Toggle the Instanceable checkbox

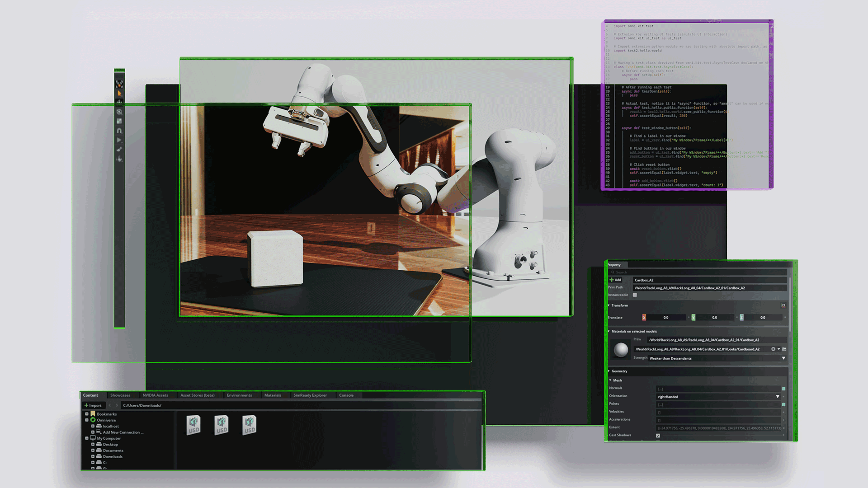pos(635,295)
